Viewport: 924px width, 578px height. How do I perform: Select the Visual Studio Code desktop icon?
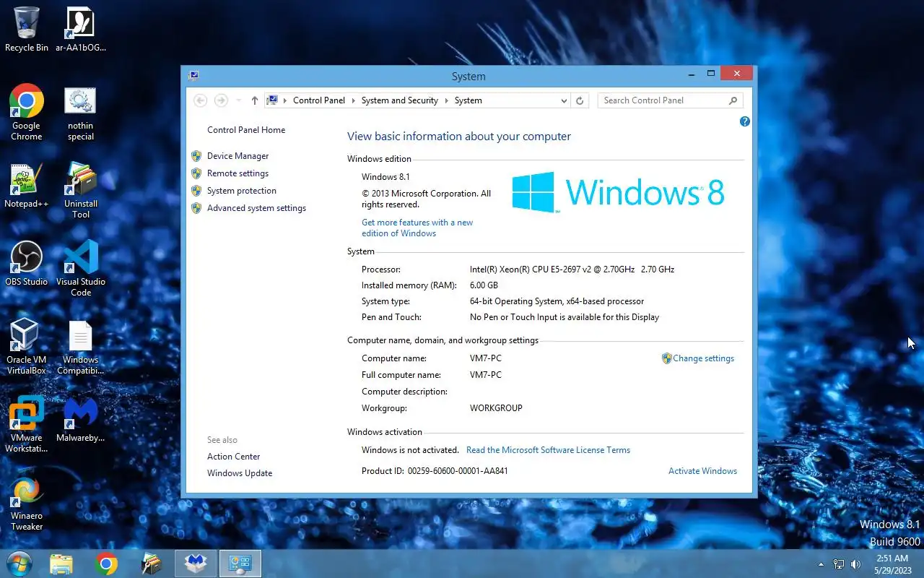[x=81, y=269]
